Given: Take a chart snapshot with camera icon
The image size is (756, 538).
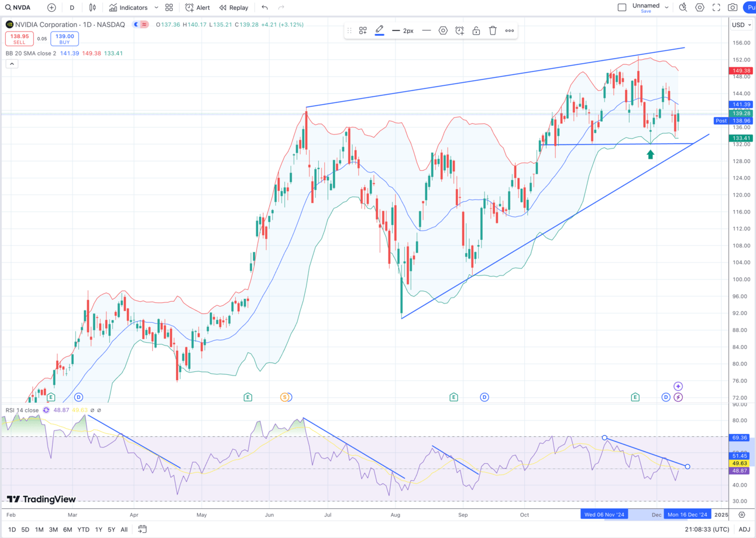Looking at the screenshot, I should coord(733,8).
